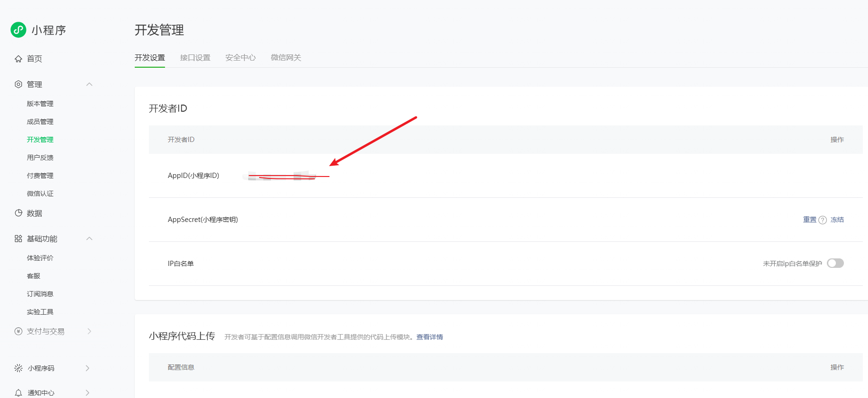Open 数据 in the sidebar
Screen dimensions: 868x398
tap(35, 213)
